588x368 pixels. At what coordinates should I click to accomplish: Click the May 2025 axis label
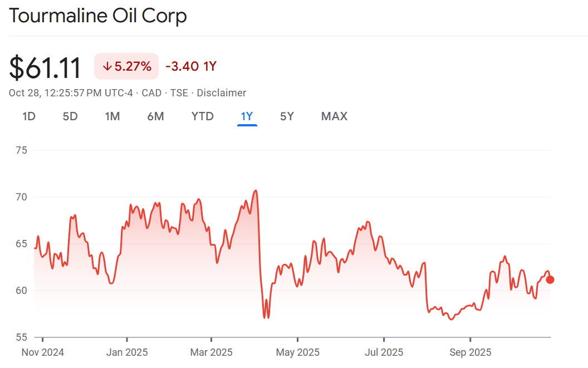[x=298, y=352]
